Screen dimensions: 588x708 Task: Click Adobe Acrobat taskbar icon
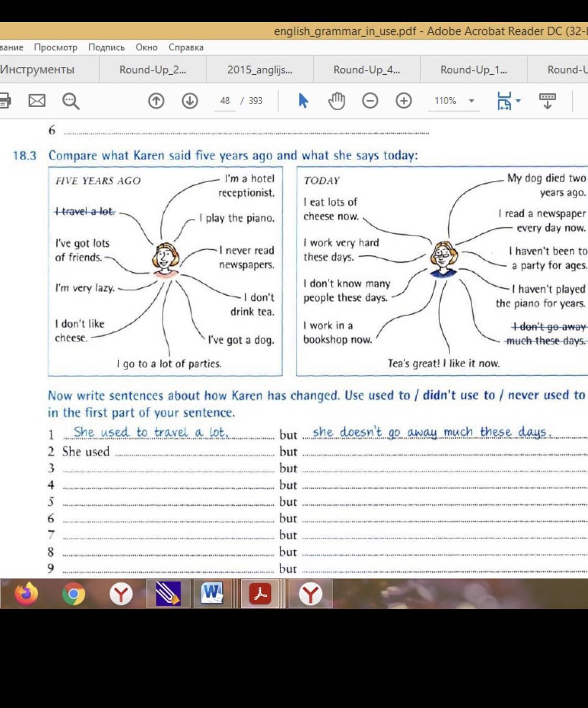click(260, 594)
